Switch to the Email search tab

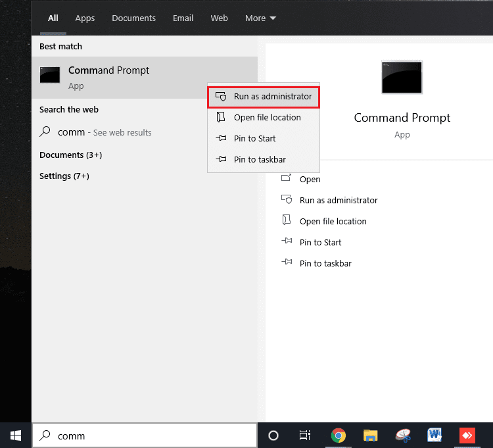183,18
